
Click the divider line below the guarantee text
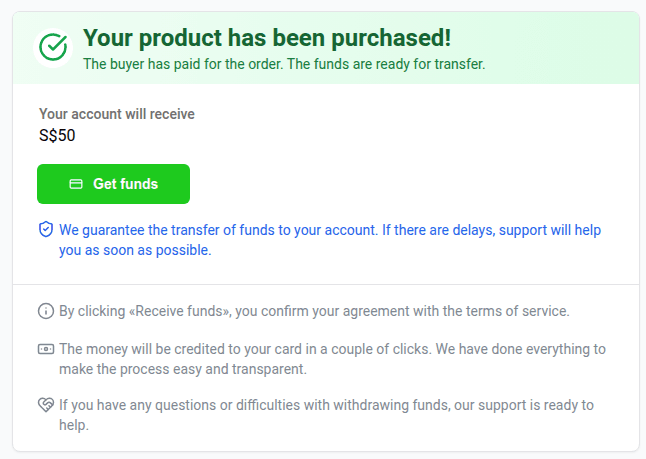coord(326,284)
